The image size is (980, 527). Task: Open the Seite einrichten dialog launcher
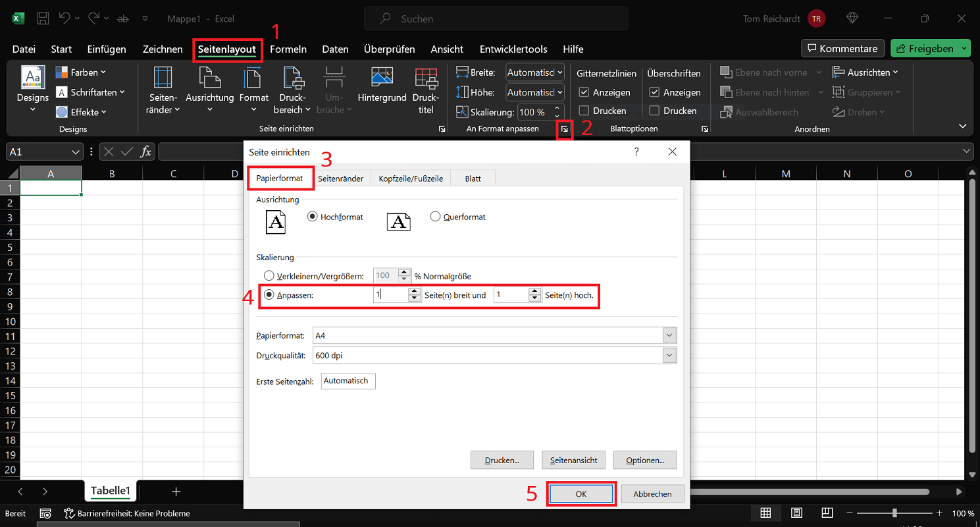[x=442, y=129]
